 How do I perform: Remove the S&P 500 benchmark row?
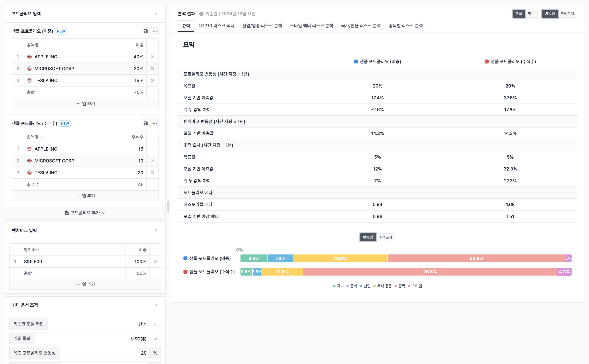point(155,261)
